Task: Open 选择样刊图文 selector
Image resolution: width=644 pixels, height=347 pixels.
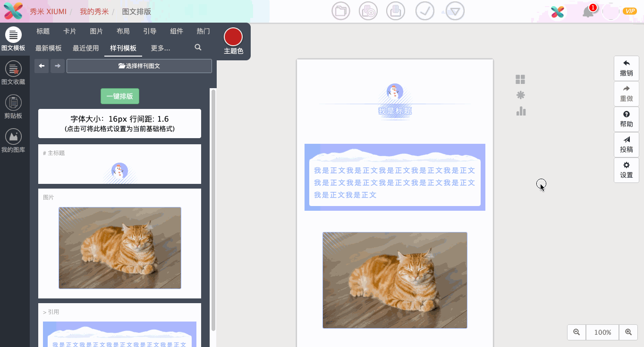Action: 139,66
